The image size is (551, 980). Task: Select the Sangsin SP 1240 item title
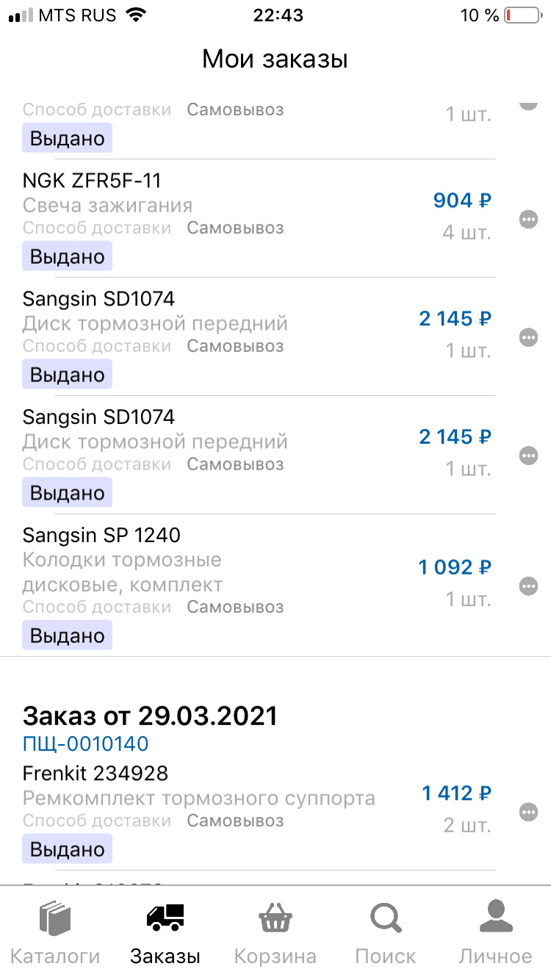pyautogui.click(x=101, y=535)
